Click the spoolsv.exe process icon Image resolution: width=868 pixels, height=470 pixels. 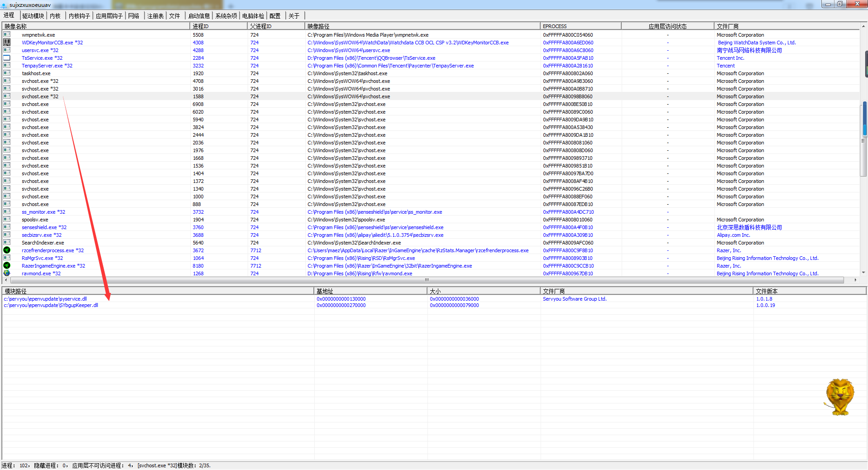pos(7,219)
